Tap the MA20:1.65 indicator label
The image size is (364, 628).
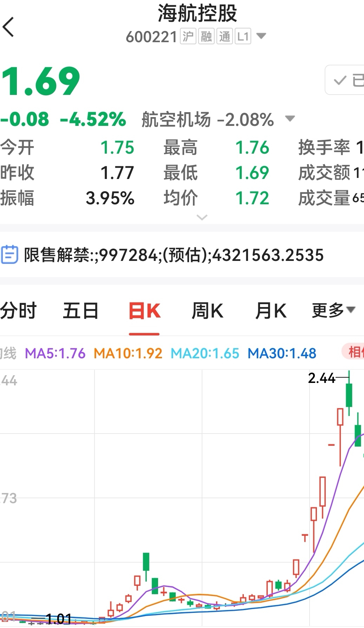[205, 353]
